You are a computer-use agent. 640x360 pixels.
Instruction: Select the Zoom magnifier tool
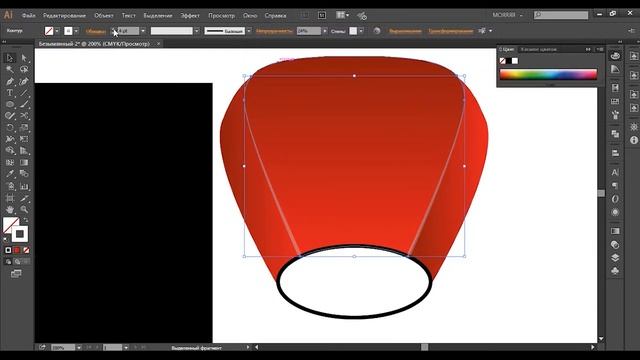click(x=24, y=209)
